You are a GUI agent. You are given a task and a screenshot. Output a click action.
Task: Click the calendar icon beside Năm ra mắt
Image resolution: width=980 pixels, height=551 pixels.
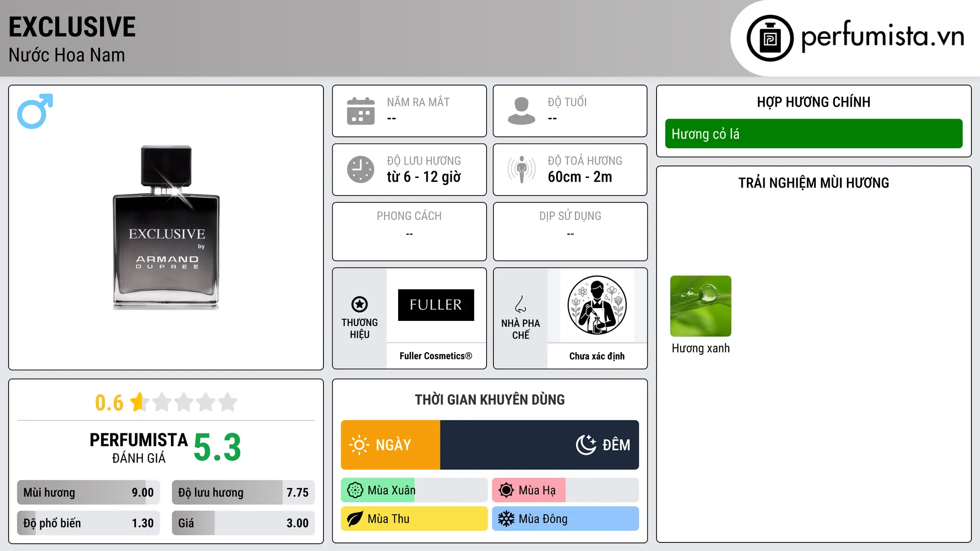pyautogui.click(x=361, y=111)
